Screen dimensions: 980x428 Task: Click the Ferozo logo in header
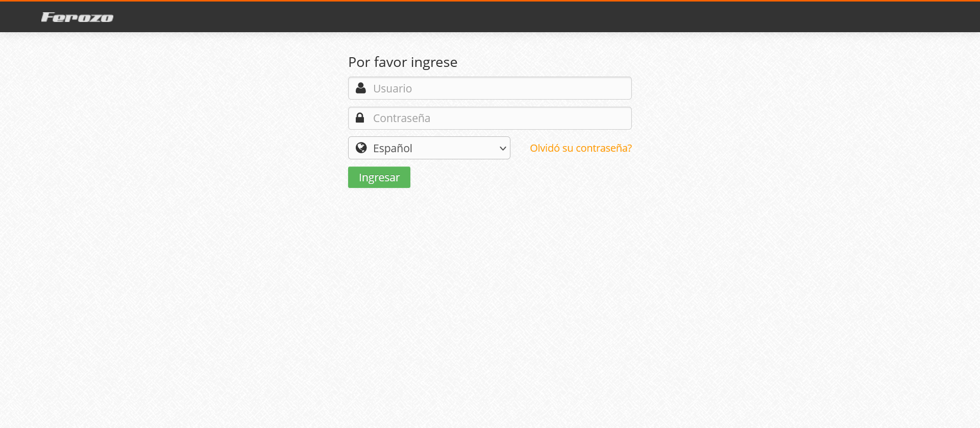[77, 17]
